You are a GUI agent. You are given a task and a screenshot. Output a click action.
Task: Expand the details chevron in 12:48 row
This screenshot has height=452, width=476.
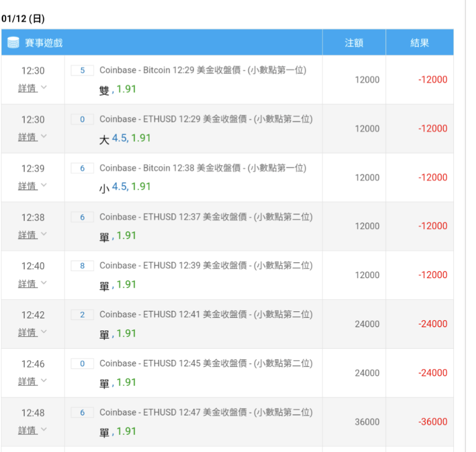[44, 429]
